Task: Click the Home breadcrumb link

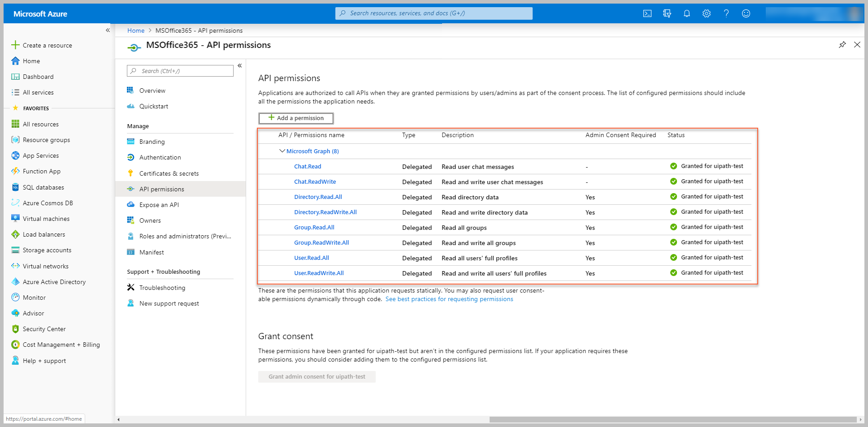Action: (x=135, y=30)
